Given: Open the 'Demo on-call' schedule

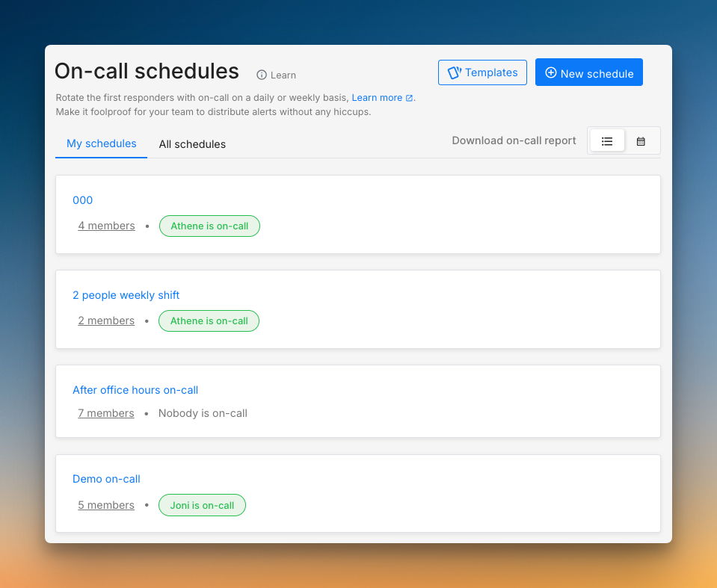Looking at the screenshot, I should click(x=106, y=478).
